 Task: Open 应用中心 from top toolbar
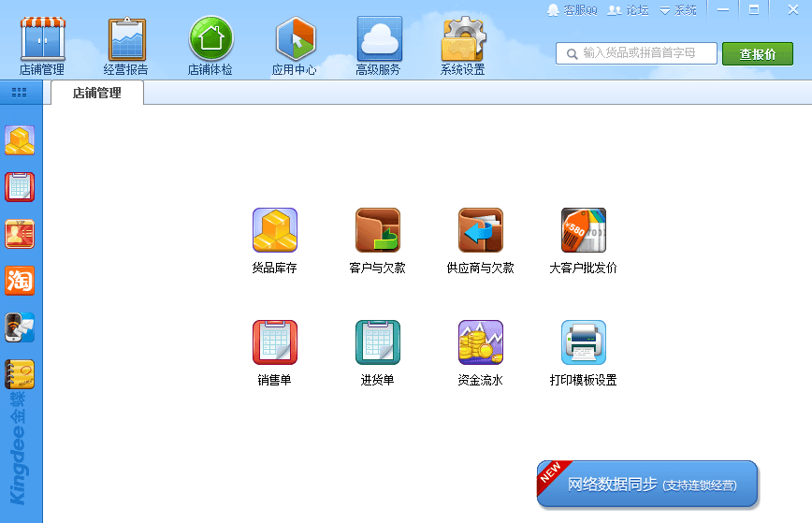(x=295, y=46)
